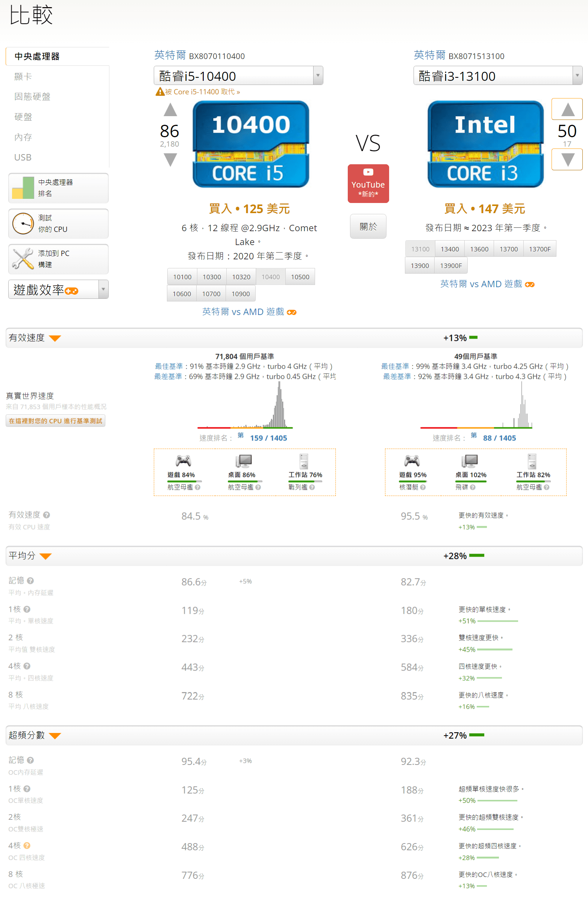The width and height of the screenshot is (588, 901).
Task: Click help icon beside 有效速度 row label
Action: click(47, 515)
